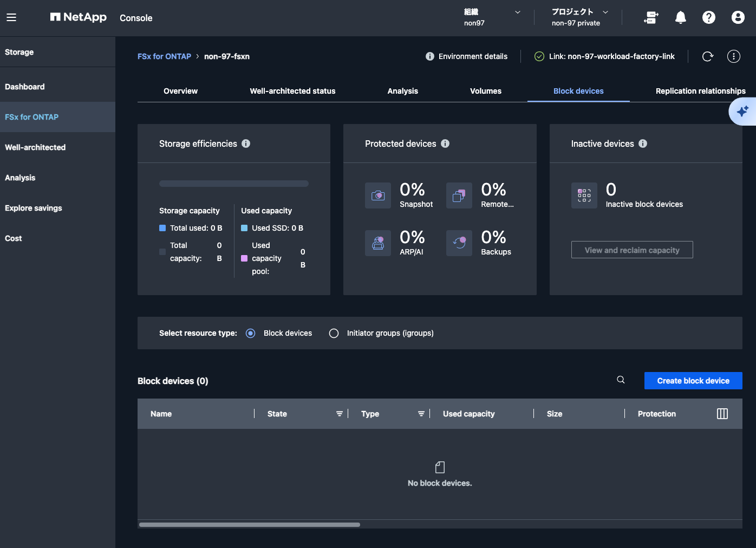This screenshot has height=548, width=756.
Task: Click the grey Total capacity legend swatch
Action: [x=162, y=252]
